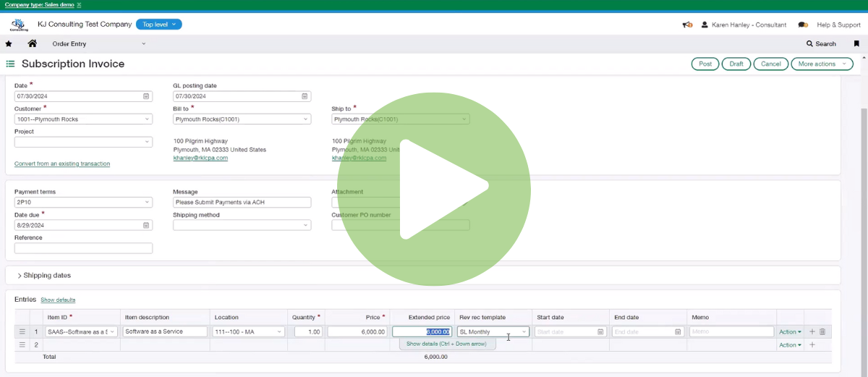
Task: Play the video with center play button
Action: coord(444,190)
